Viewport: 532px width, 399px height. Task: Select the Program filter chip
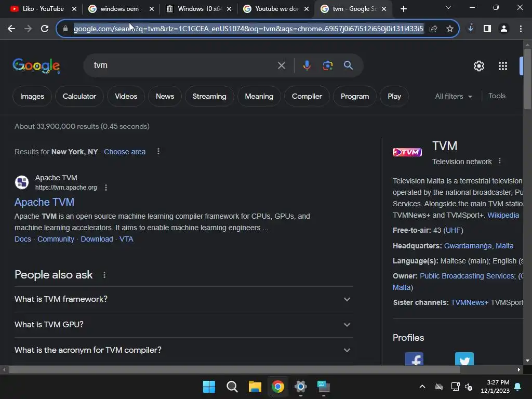click(354, 96)
